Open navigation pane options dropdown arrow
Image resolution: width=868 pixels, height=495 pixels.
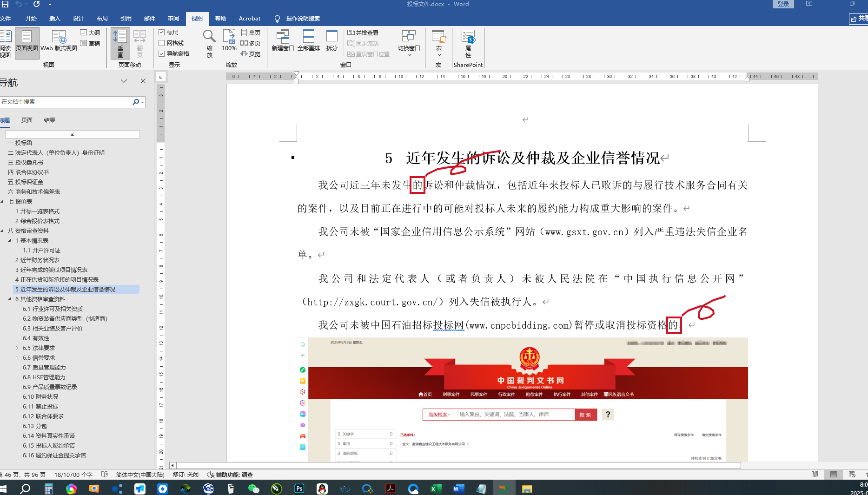[124, 81]
